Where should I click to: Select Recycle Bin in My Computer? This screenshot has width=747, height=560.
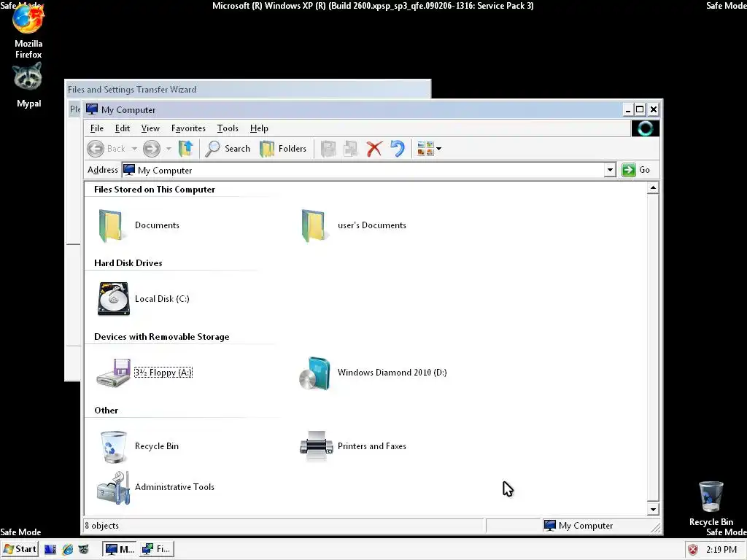coord(139,446)
